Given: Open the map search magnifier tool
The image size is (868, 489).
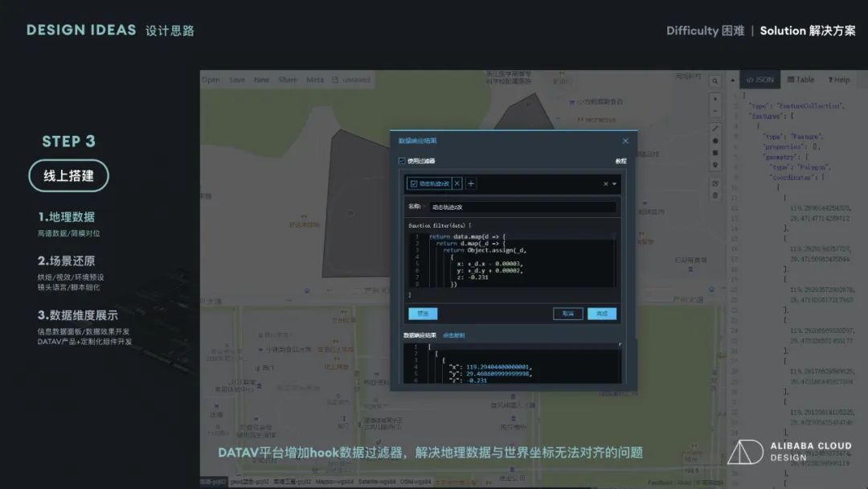Looking at the screenshot, I should point(715,81).
